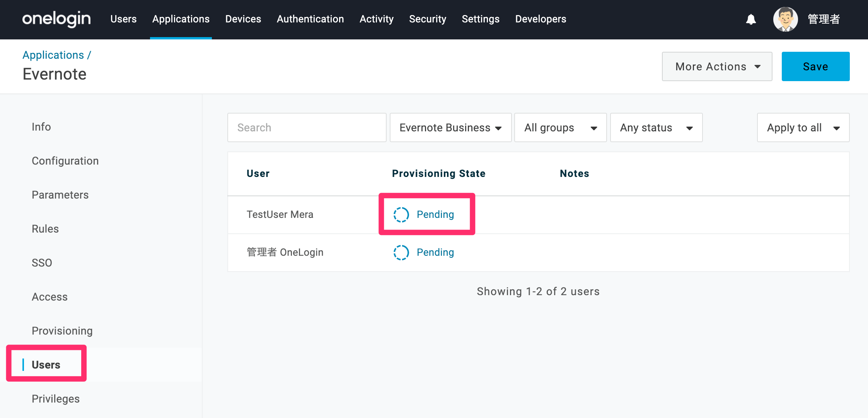Switch to the Configuration tab
Image resolution: width=868 pixels, height=418 pixels.
pyautogui.click(x=65, y=161)
